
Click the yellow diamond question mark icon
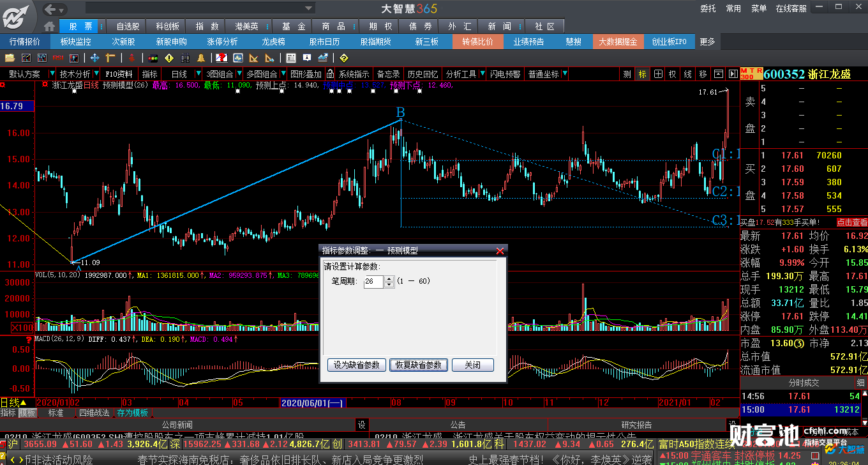click(x=344, y=58)
